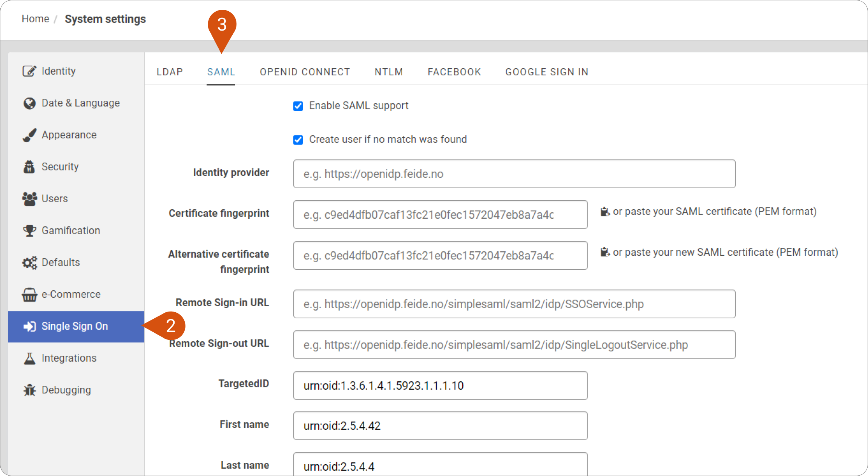Open Security settings section
This screenshot has width=868, height=476.
[x=76, y=167]
